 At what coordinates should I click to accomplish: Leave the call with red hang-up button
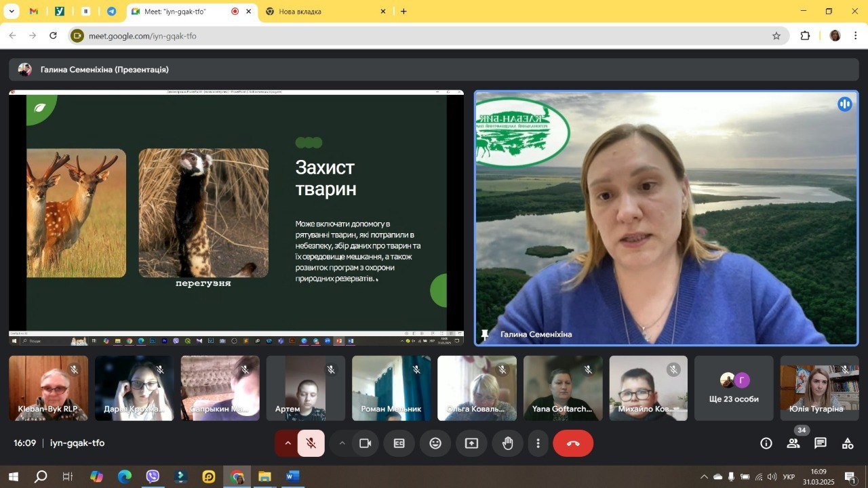(573, 443)
